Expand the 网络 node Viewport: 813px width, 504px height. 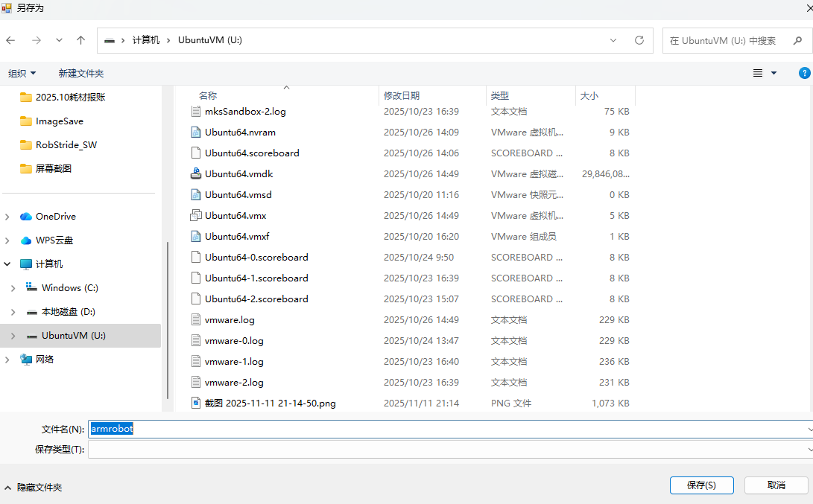7,360
